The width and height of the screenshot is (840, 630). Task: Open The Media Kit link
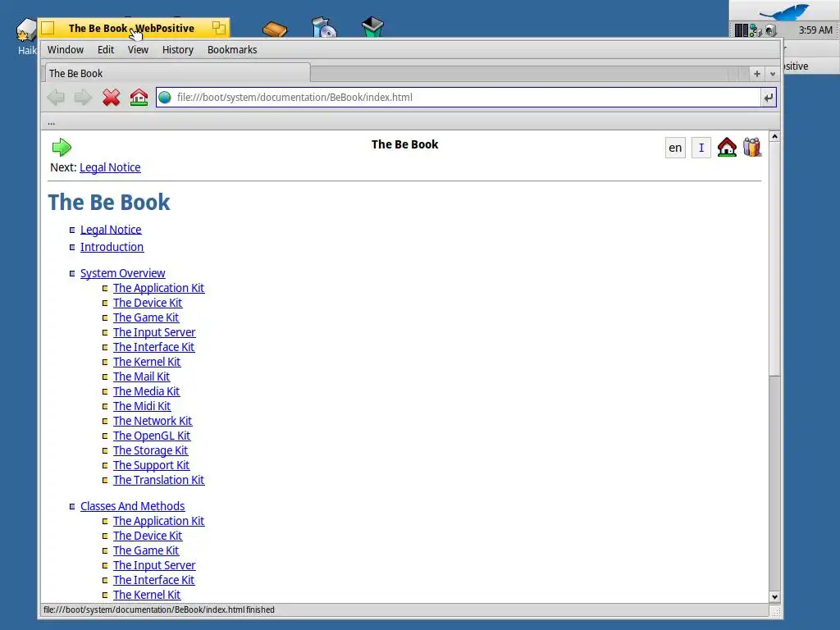coord(146,391)
